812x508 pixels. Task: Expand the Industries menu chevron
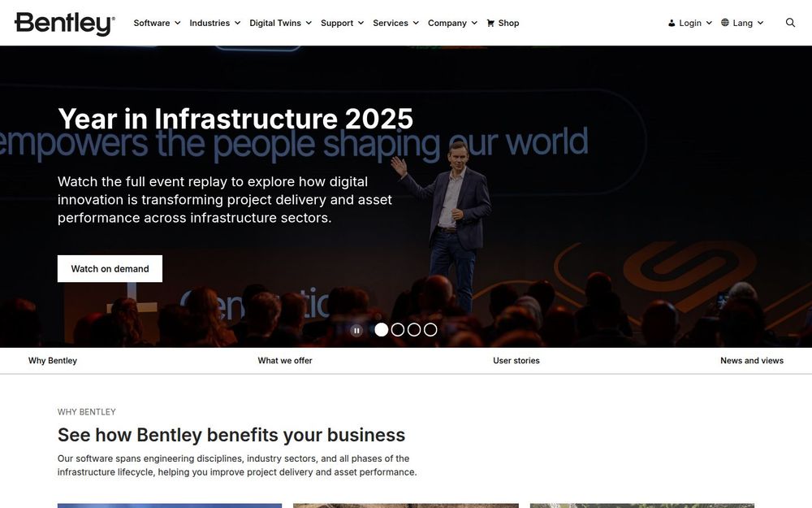coord(238,23)
